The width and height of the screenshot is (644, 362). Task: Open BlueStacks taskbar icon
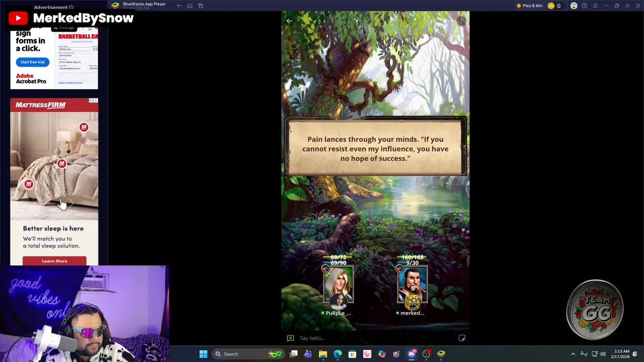tap(441, 354)
